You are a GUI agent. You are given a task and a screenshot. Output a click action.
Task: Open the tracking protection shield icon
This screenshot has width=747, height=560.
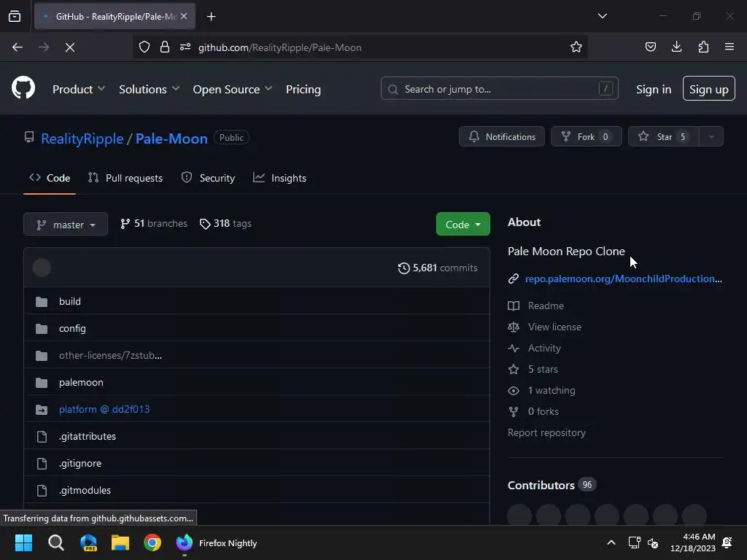pyautogui.click(x=144, y=47)
